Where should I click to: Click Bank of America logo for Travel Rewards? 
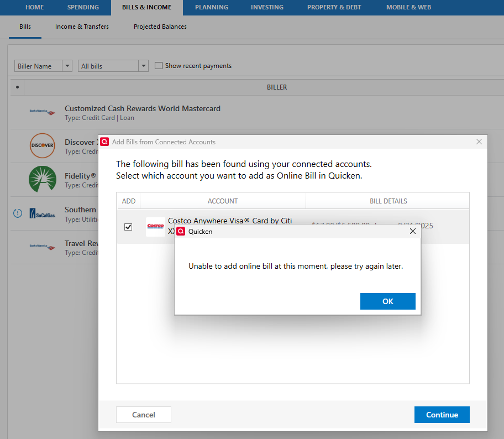pyautogui.click(x=43, y=247)
